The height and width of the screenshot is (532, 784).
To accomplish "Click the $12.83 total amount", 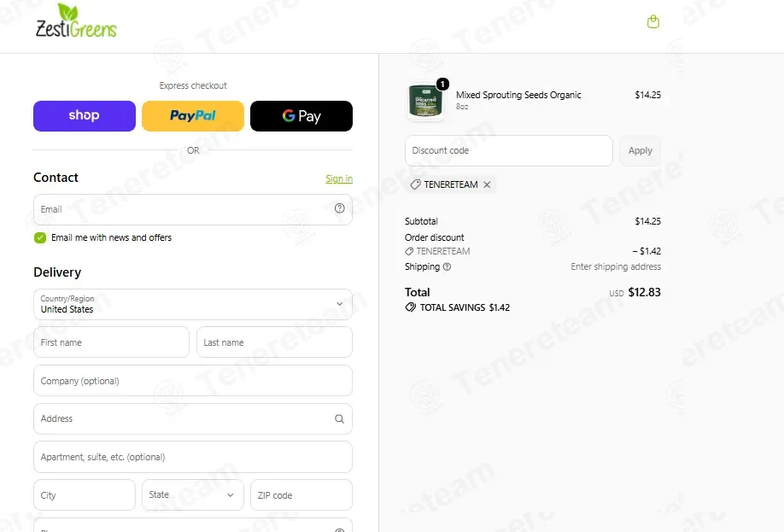I will 644,293.
